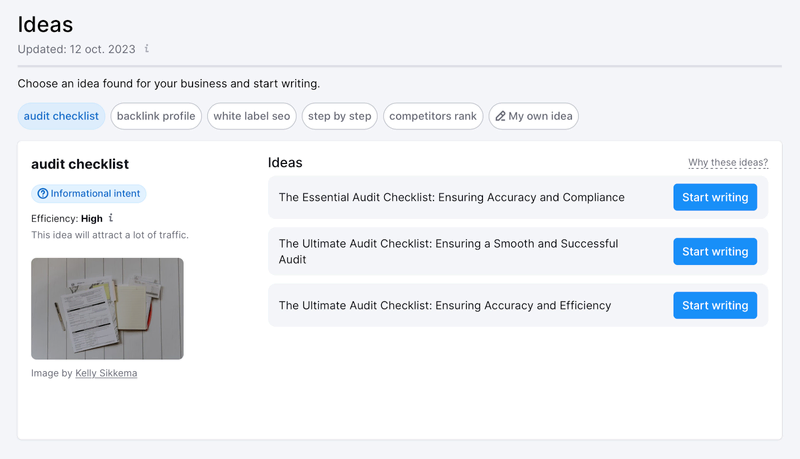Follow the Kelly Sikkema image credit link

[106, 373]
